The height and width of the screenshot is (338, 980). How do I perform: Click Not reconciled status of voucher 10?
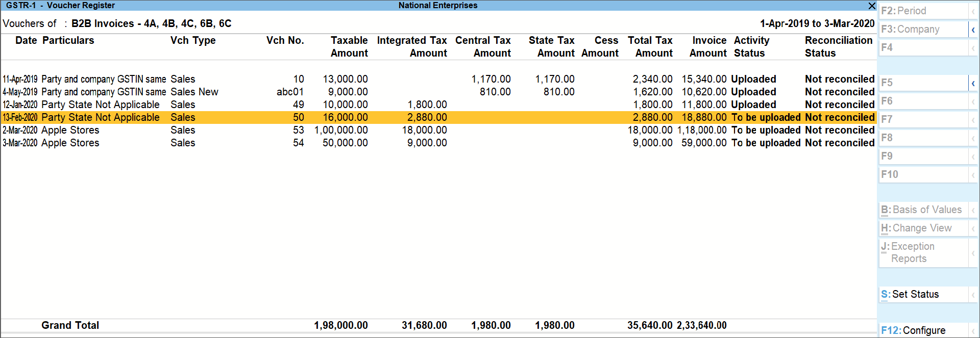pos(840,79)
